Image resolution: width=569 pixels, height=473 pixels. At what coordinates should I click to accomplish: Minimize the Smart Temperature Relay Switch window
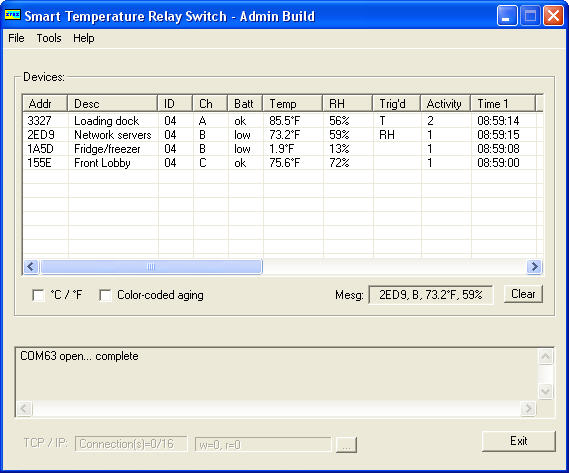(x=507, y=16)
